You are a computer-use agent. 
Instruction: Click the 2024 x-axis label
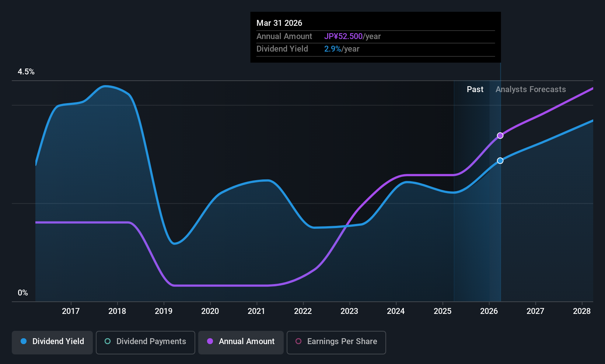point(396,311)
